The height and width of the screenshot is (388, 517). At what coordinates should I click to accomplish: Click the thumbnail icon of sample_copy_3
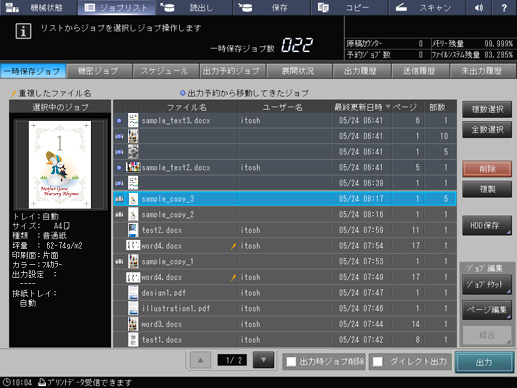pyautogui.click(x=133, y=199)
